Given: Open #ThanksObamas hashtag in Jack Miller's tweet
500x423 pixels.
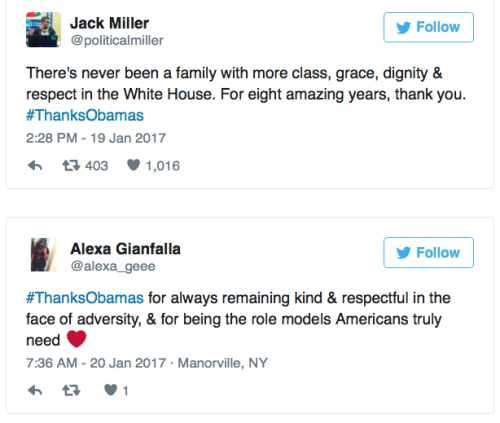Looking at the screenshot, I should (85, 115).
